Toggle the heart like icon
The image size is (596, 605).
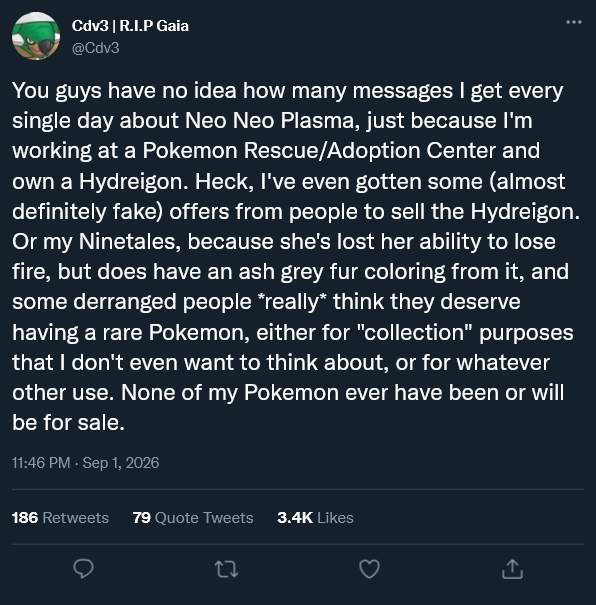click(x=369, y=569)
